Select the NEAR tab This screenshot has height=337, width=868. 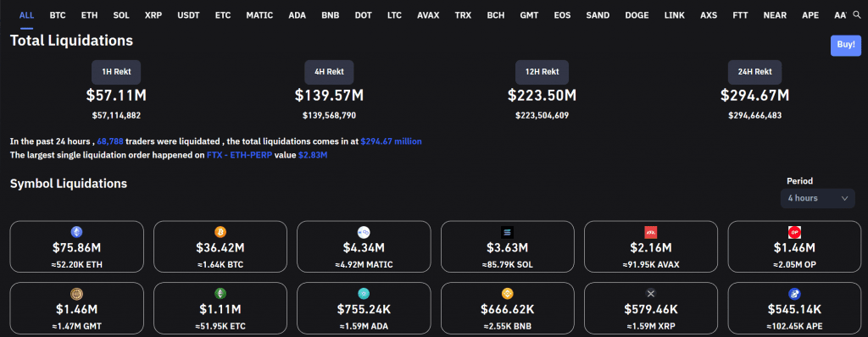pos(775,15)
